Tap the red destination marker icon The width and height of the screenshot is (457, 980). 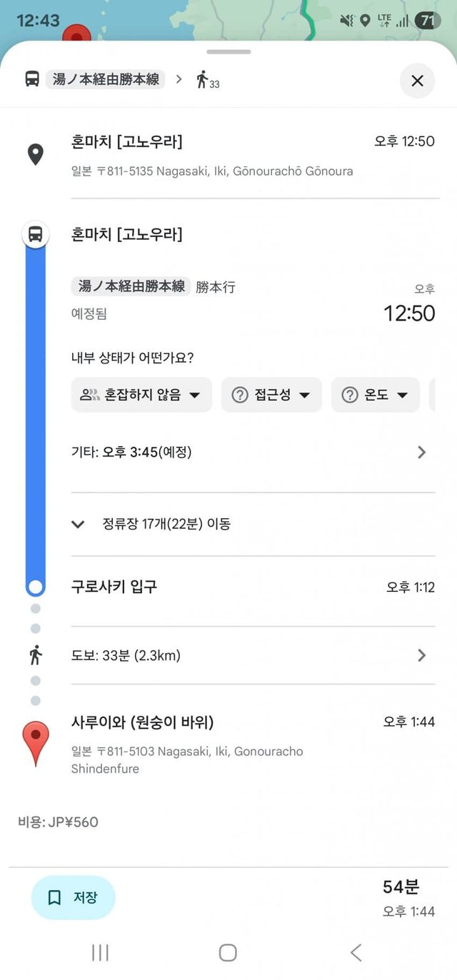click(x=36, y=741)
